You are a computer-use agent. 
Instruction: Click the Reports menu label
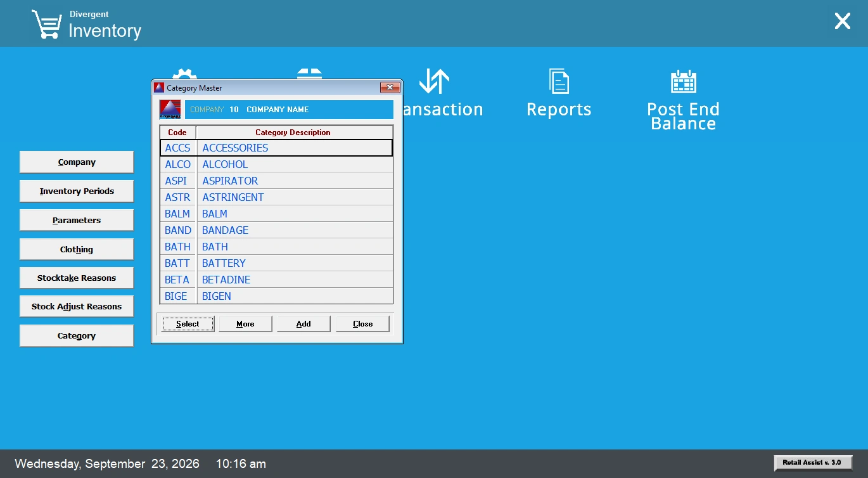pos(559,109)
